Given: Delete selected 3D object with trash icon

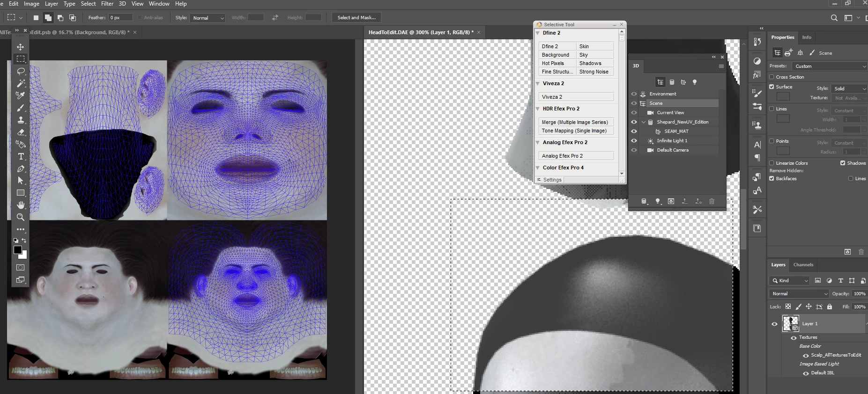Looking at the screenshot, I should coord(712,201).
